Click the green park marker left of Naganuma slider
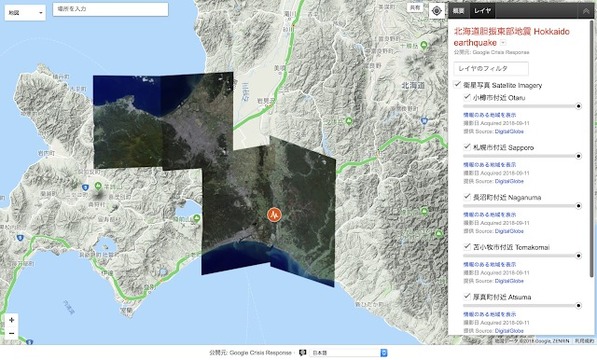This screenshot has width=597, height=360. point(425,211)
